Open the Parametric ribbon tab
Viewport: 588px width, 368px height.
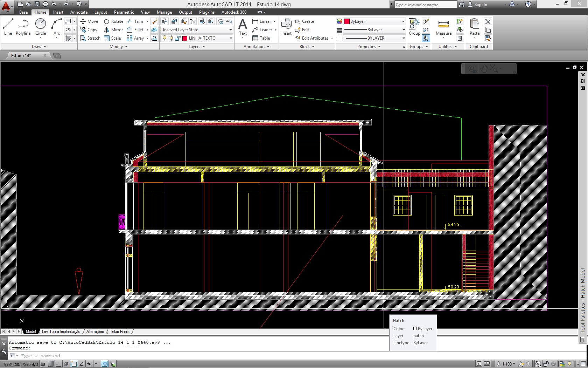pyautogui.click(x=124, y=12)
